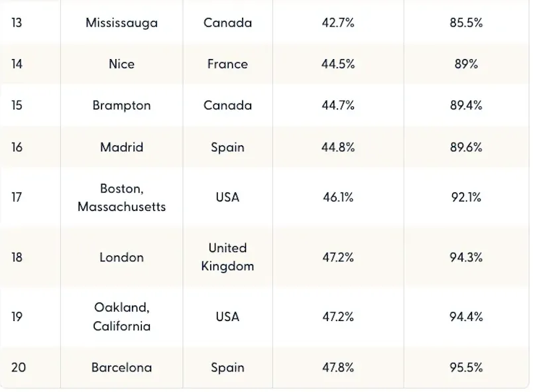
Task: Click the 42.7% value
Action: pyautogui.click(x=338, y=23)
